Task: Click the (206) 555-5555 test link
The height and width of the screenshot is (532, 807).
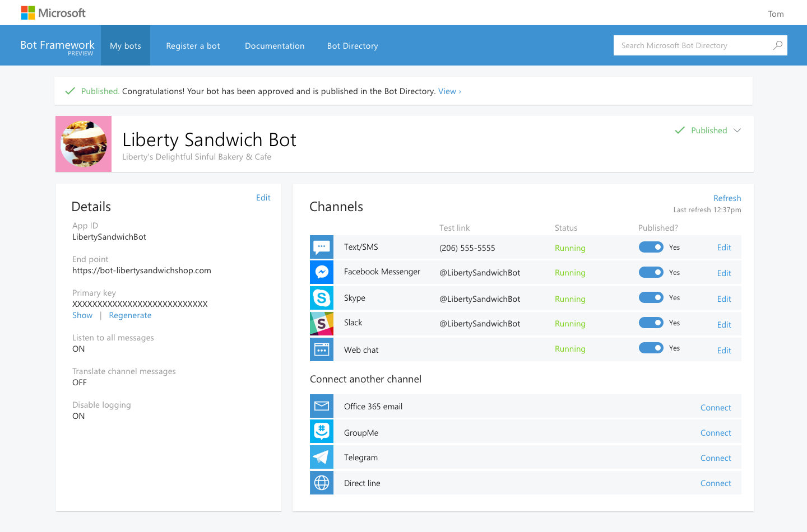Action: [x=467, y=248]
